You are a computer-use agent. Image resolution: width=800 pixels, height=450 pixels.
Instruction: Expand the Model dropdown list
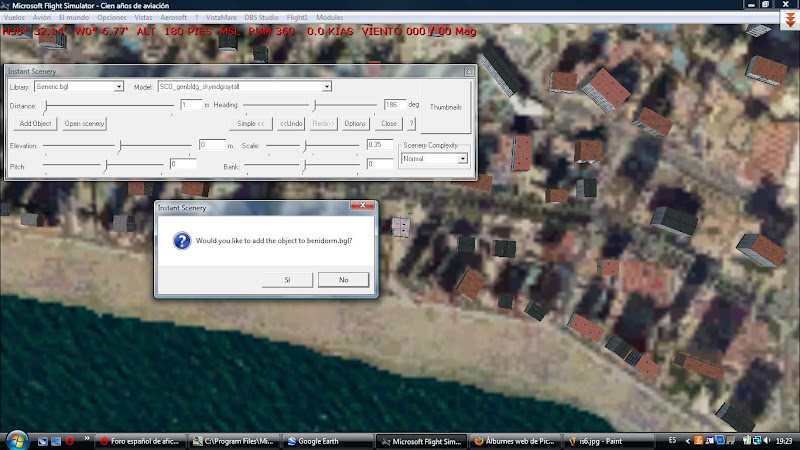point(327,86)
